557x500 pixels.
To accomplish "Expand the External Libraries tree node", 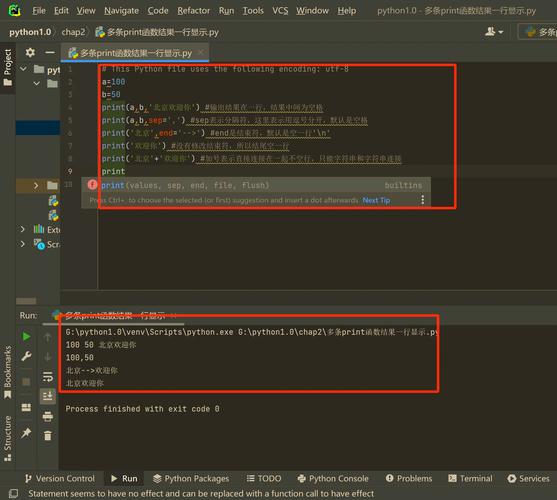I will (22, 229).
